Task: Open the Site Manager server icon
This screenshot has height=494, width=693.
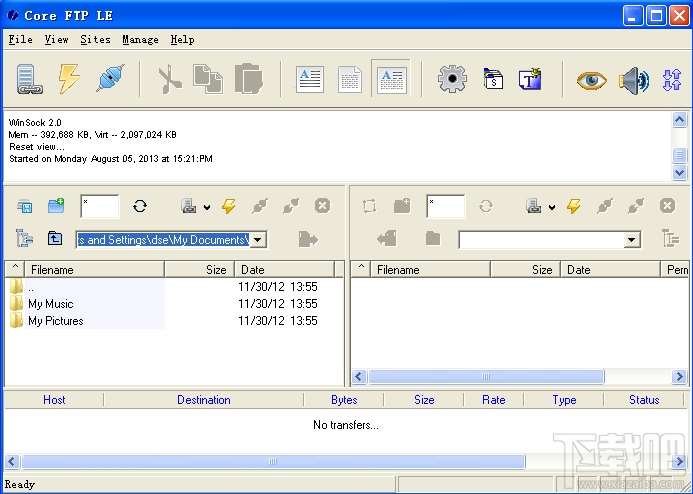Action: tap(30, 80)
